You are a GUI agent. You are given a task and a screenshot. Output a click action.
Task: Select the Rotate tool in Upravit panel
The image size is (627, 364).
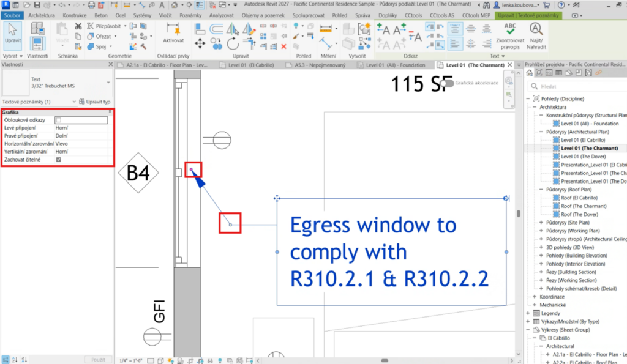click(233, 43)
